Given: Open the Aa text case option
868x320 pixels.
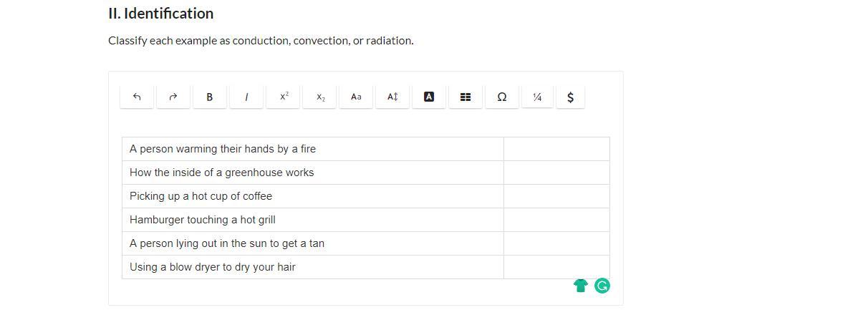Looking at the screenshot, I should 356,97.
